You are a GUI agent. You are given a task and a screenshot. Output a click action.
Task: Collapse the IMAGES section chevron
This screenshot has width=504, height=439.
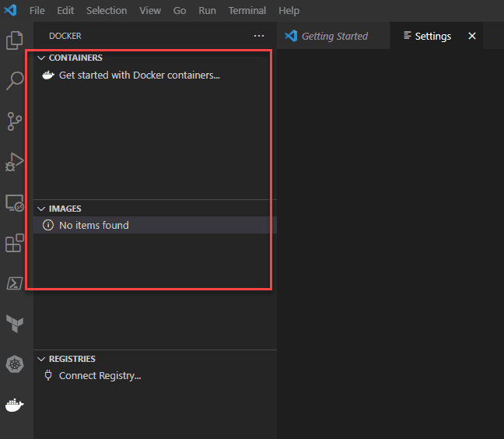pyautogui.click(x=41, y=209)
